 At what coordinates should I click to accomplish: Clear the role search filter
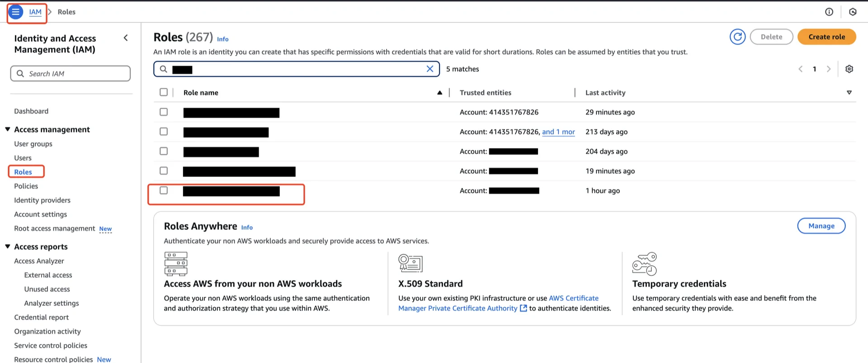pos(430,69)
